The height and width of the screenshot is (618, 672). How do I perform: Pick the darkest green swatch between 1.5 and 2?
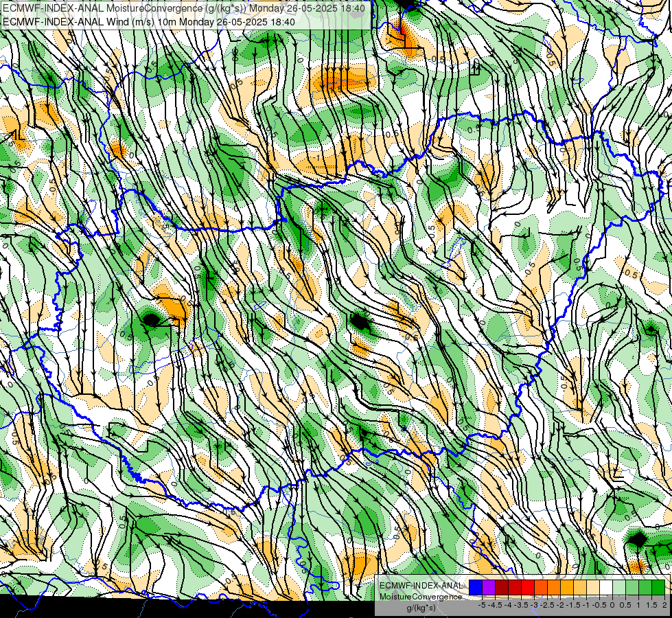pyautogui.click(x=658, y=588)
